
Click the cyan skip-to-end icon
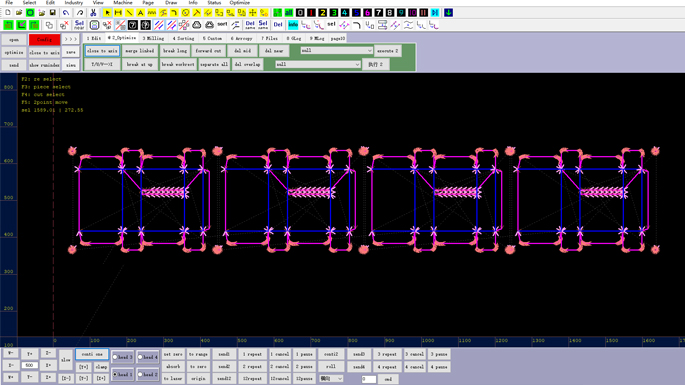(435, 13)
